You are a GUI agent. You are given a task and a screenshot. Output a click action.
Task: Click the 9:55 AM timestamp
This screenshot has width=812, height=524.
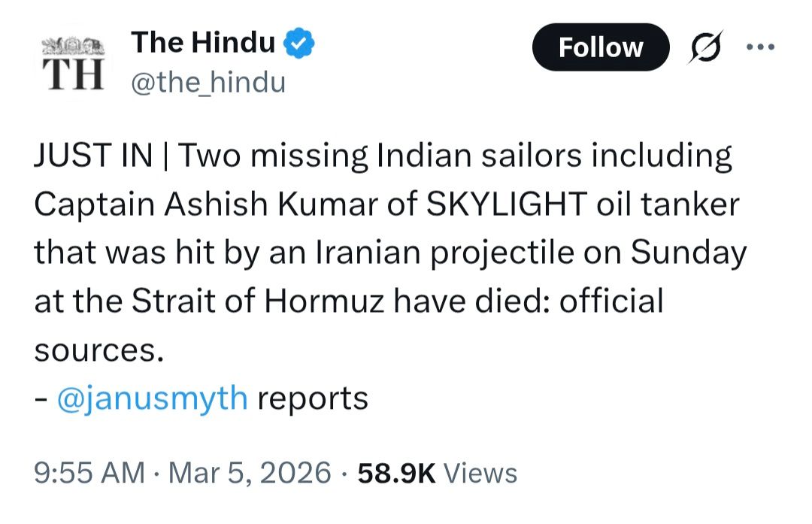(89, 473)
